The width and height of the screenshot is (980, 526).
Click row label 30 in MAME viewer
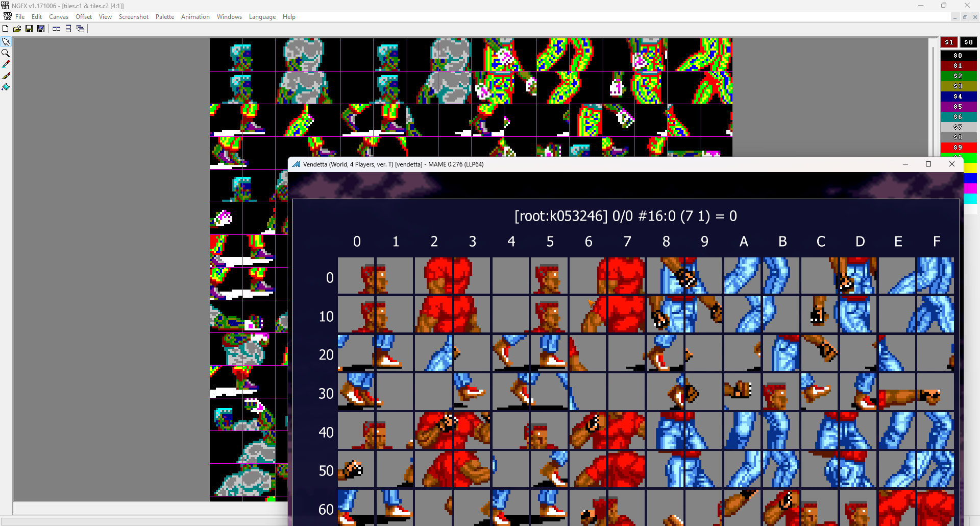(x=326, y=394)
